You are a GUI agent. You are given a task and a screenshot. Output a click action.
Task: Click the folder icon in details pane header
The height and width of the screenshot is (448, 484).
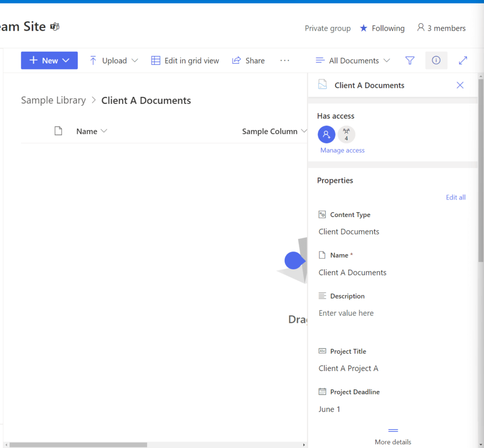point(322,84)
